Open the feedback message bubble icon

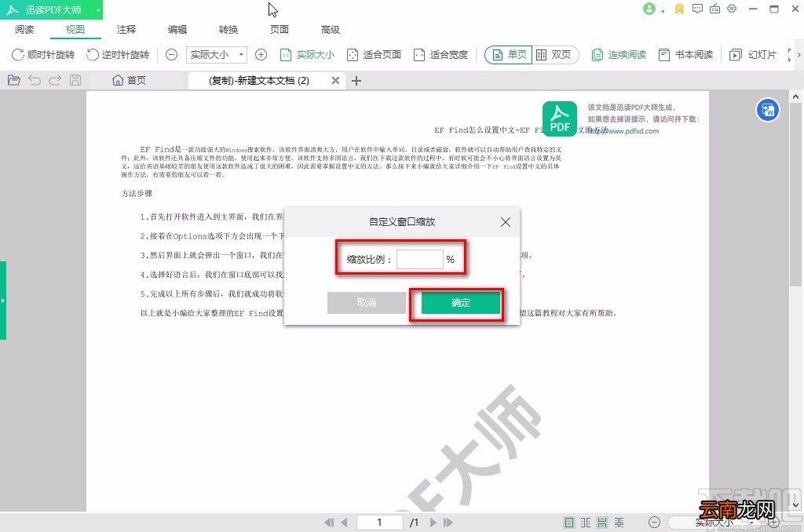click(697, 9)
